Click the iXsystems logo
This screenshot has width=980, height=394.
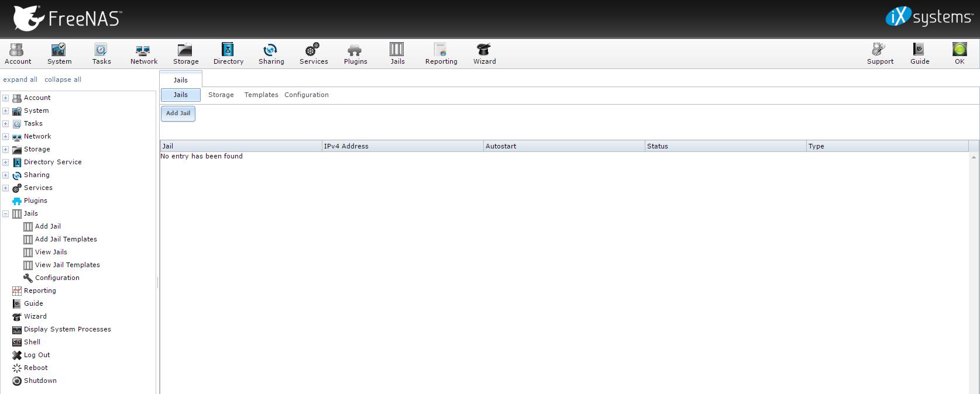pyautogui.click(x=929, y=17)
